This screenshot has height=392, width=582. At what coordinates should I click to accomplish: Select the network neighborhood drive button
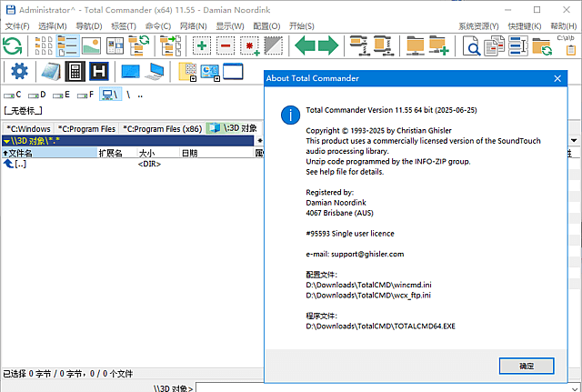point(110,95)
